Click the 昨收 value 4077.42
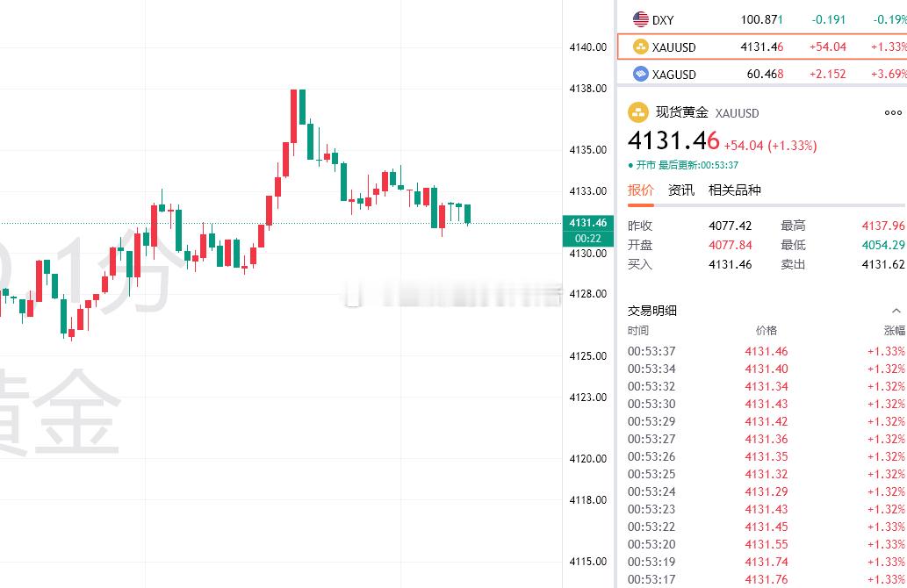Screen dimensions: 907x588 tap(730, 226)
